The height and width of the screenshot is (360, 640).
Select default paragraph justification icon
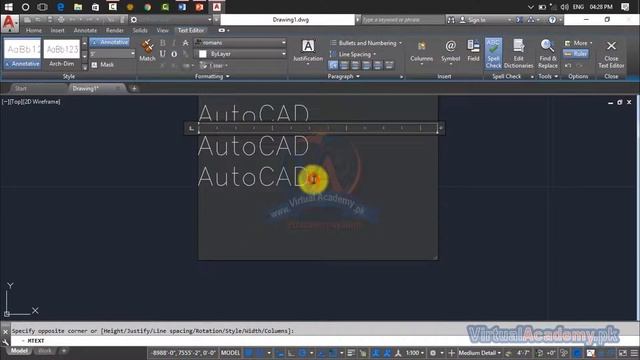333,65
